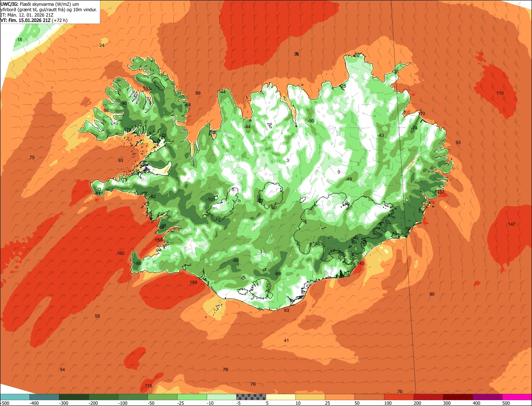Click the '137' value on the east coast

tap(441, 192)
